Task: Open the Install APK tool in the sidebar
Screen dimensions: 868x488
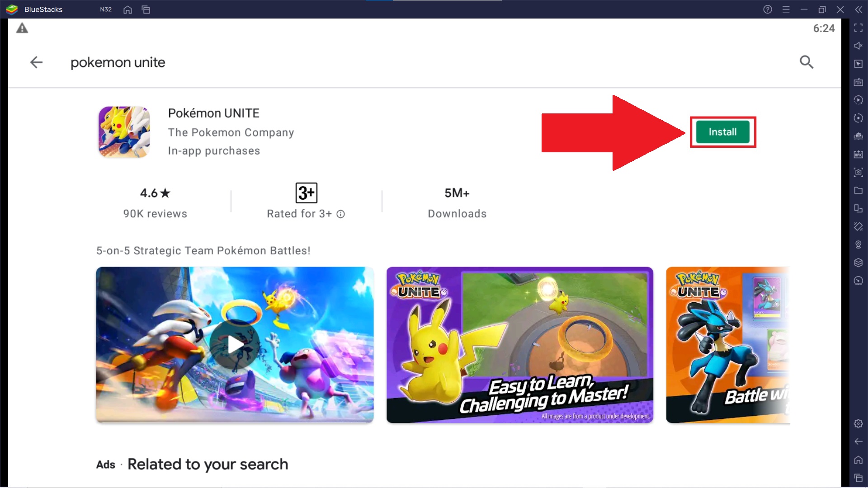Action: point(858,154)
